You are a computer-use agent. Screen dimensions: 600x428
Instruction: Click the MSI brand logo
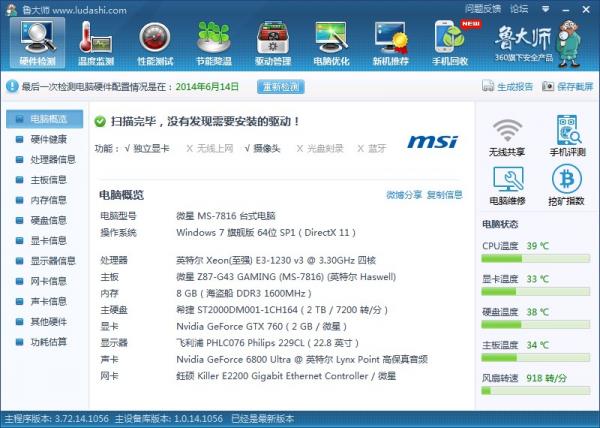point(433,142)
